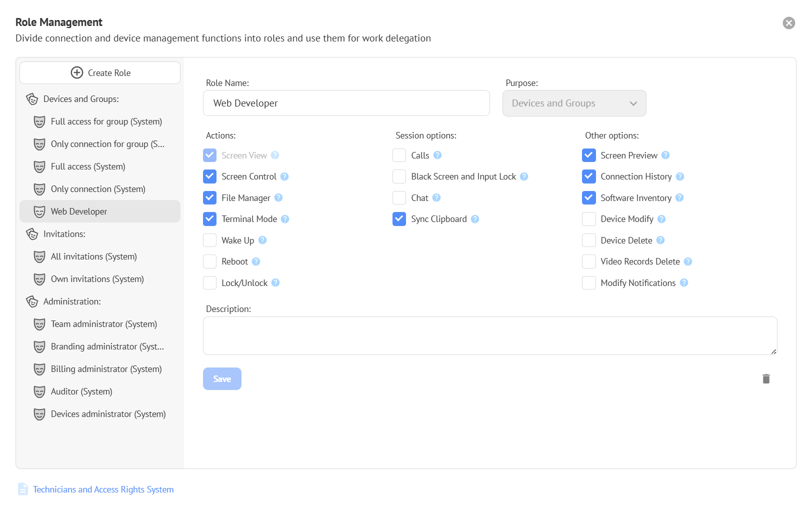This screenshot has width=812, height=512.
Task: Click help icon beside Sync Clipboard
Action: coord(475,219)
